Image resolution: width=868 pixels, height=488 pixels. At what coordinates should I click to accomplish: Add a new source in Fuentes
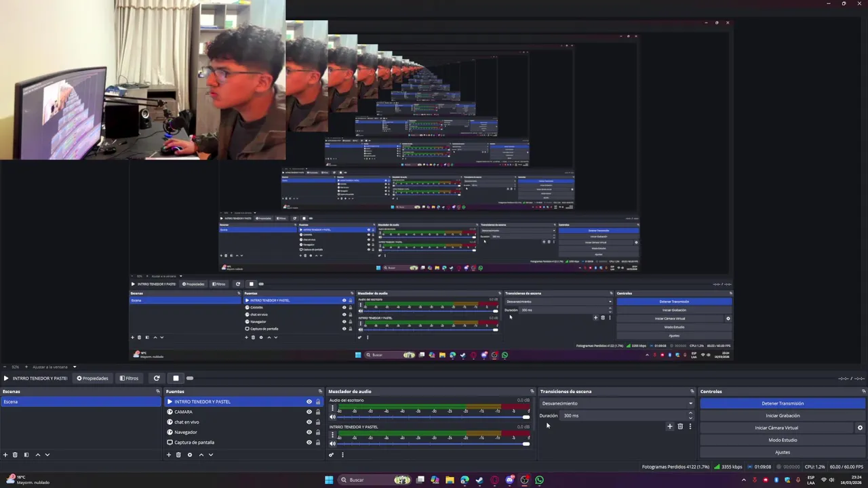pyautogui.click(x=169, y=455)
